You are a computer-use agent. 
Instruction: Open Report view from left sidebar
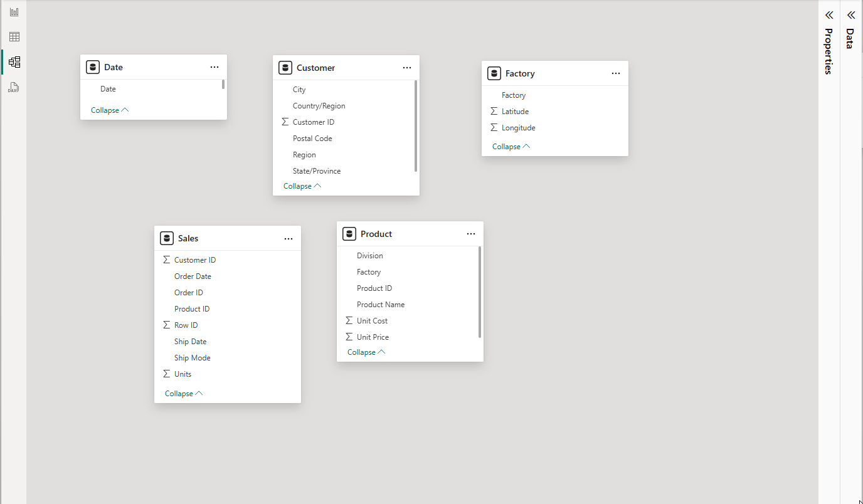point(14,12)
